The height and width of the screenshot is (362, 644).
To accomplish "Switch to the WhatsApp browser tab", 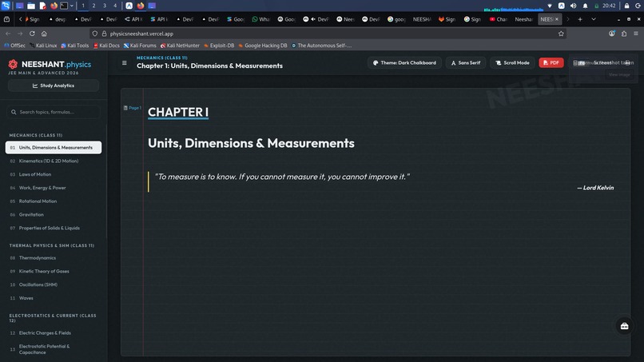I will pos(260,19).
